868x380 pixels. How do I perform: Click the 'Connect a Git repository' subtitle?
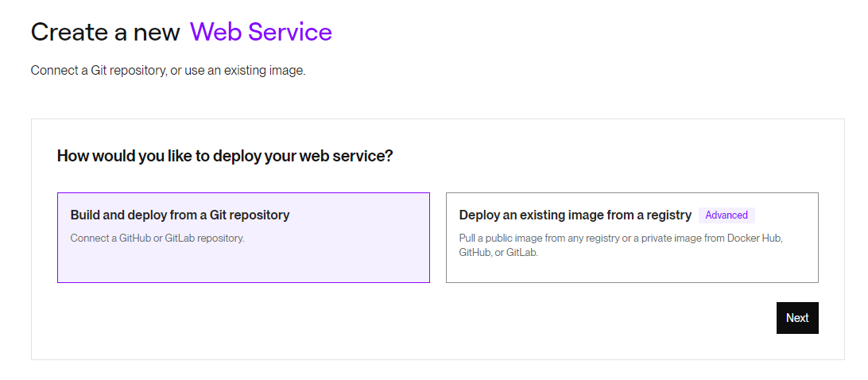(99, 71)
